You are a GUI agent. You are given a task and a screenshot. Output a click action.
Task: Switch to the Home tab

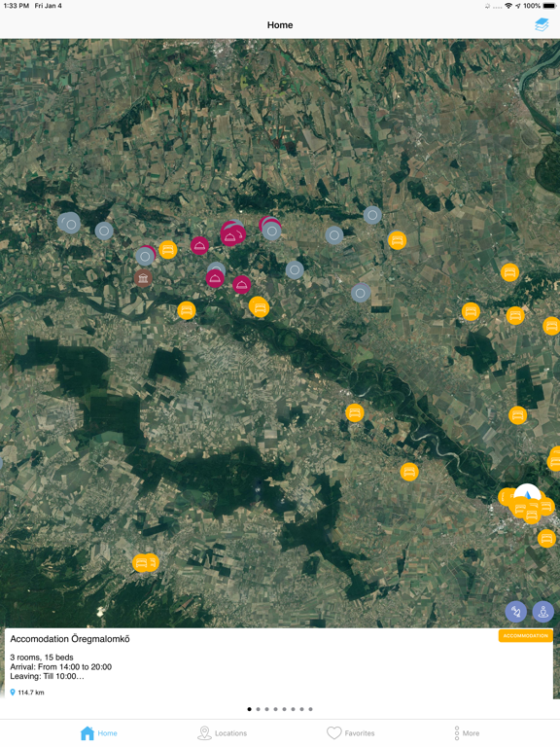pyautogui.click(x=98, y=733)
